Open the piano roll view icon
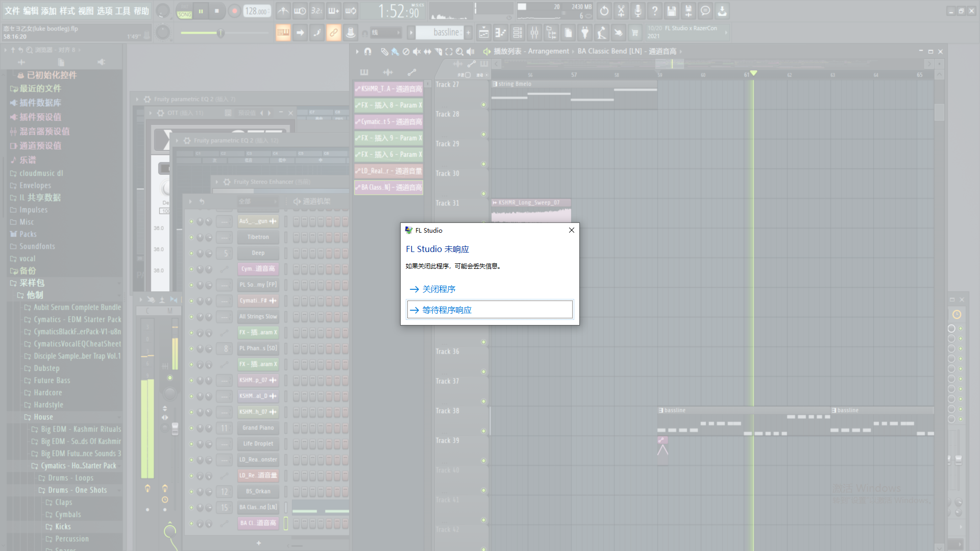 [x=501, y=33]
